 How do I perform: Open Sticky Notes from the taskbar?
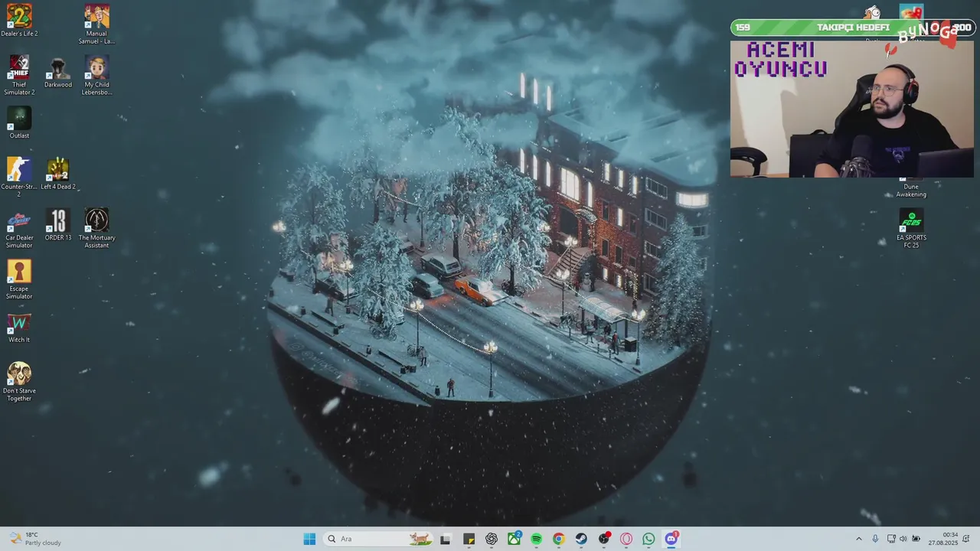[469, 539]
